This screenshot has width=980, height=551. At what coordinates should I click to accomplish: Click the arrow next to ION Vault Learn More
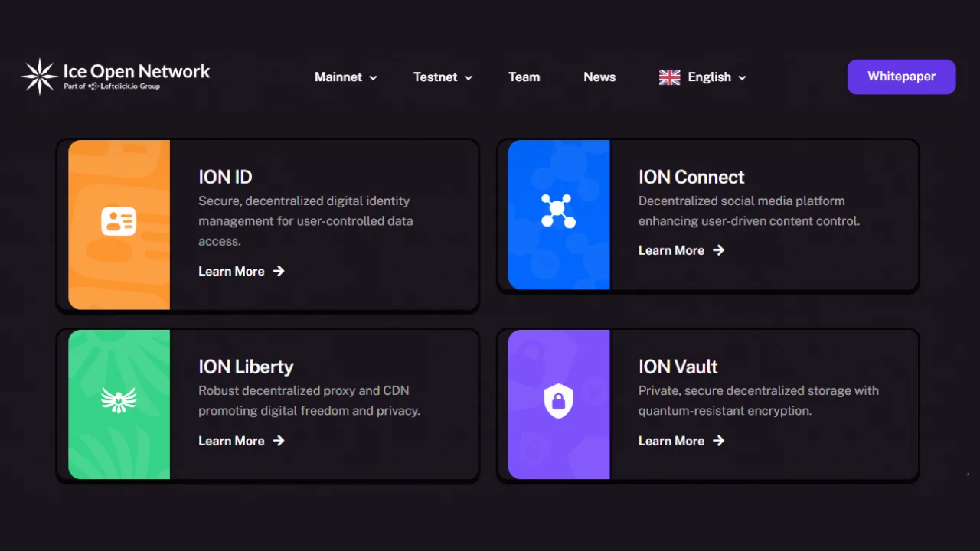pyautogui.click(x=718, y=441)
